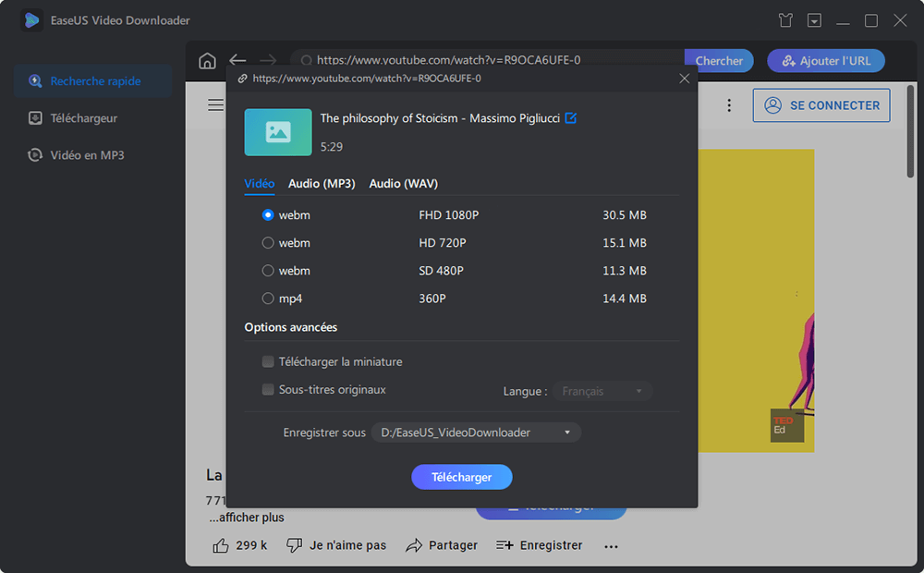Select webm SD 480P radio button

268,271
